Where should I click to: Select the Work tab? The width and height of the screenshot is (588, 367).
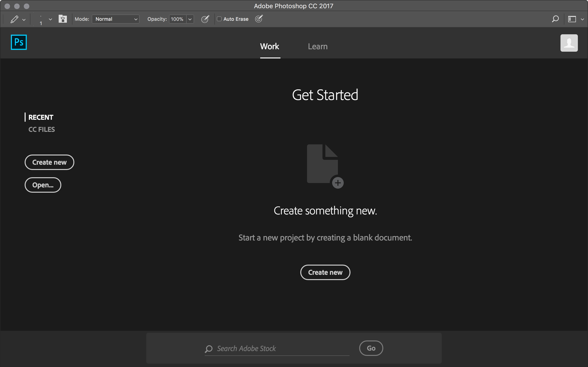(x=270, y=46)
